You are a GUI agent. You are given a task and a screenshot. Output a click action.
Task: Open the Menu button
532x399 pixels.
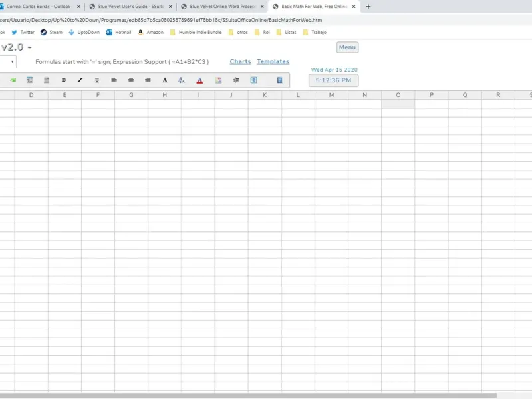(347, 47)
